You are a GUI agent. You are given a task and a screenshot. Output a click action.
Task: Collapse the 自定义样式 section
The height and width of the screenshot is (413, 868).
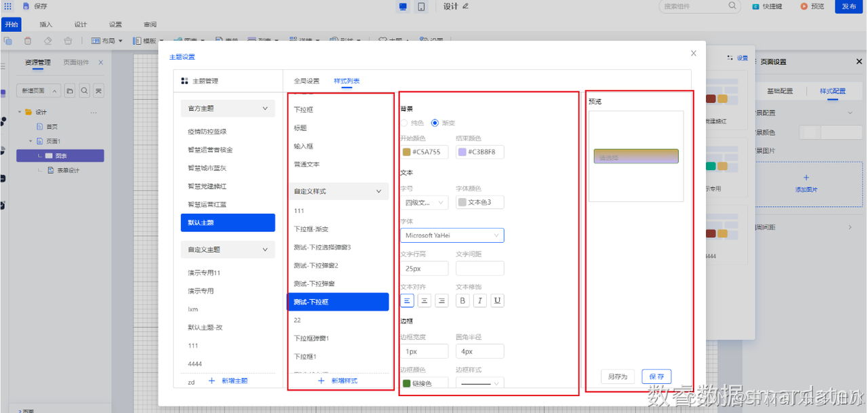[x=379, y=191]
